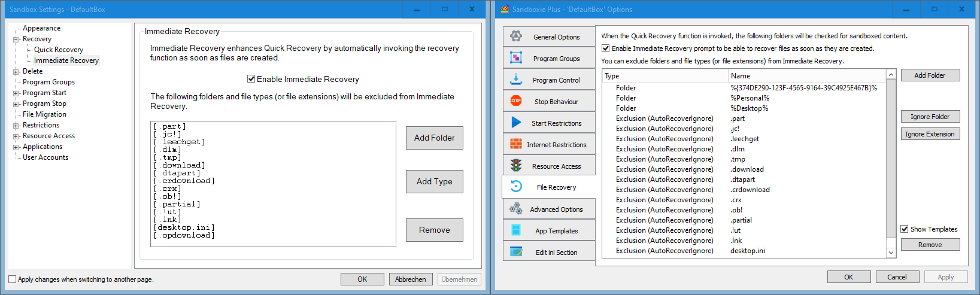Click the Program Control download icon
The height and width of the screenshot is (295, 980).
[516, 80]
